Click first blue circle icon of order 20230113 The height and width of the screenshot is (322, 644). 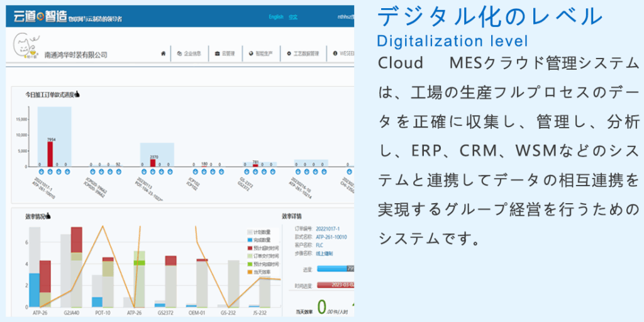144,171
